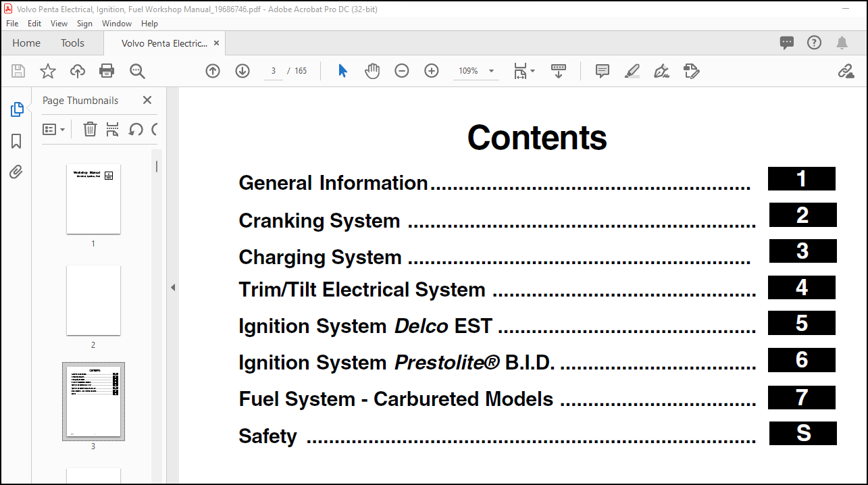Click the Fuel System - Carbureted Models entry
Image resolution: width=868 pixels, height=485 pixels.
[497, 399]
